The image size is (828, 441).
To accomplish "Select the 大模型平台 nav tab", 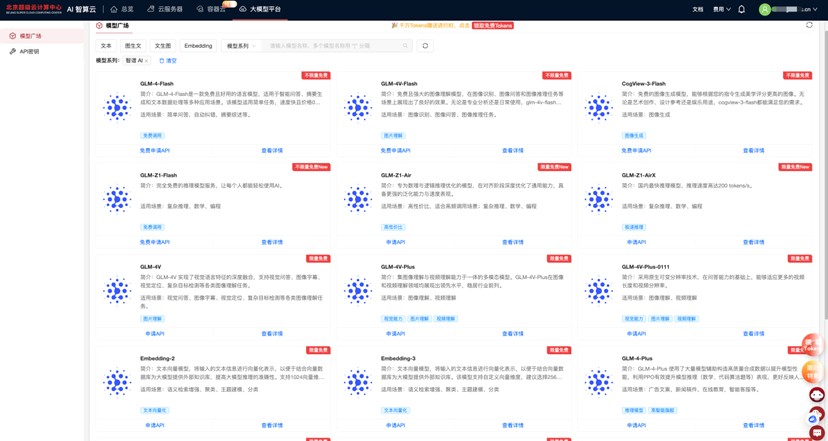I will pos(260,9).
